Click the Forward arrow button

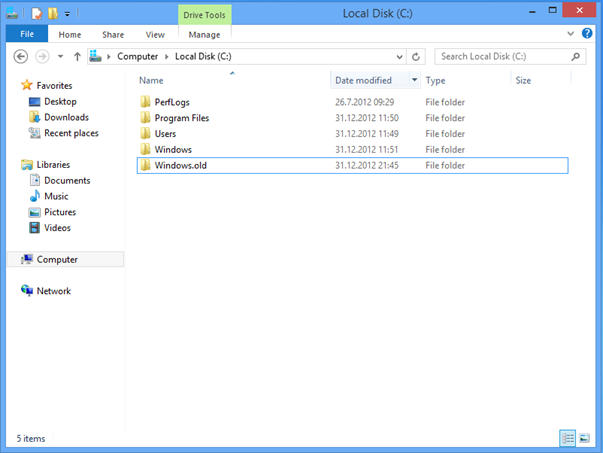coord(42,57)
